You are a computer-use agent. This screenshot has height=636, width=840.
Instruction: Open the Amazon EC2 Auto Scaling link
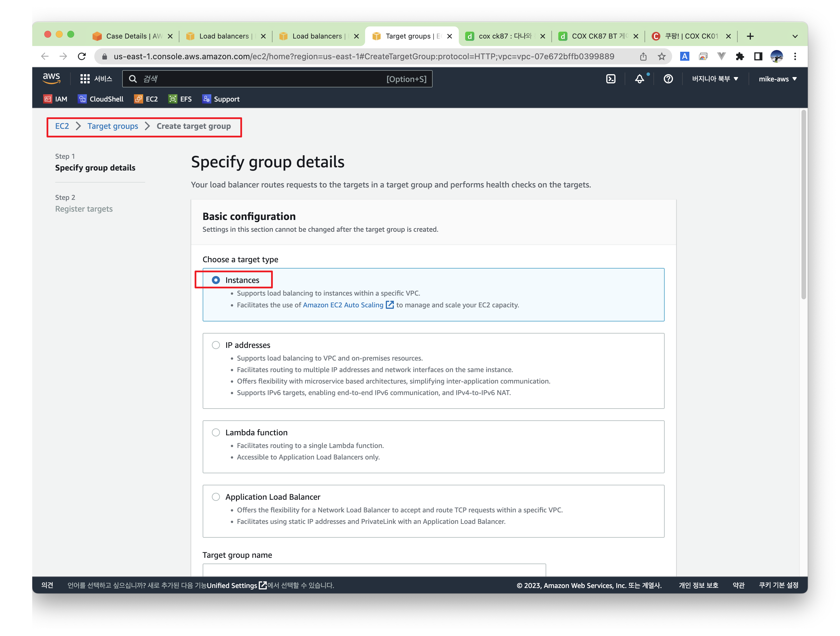click(x=343, y=305)
